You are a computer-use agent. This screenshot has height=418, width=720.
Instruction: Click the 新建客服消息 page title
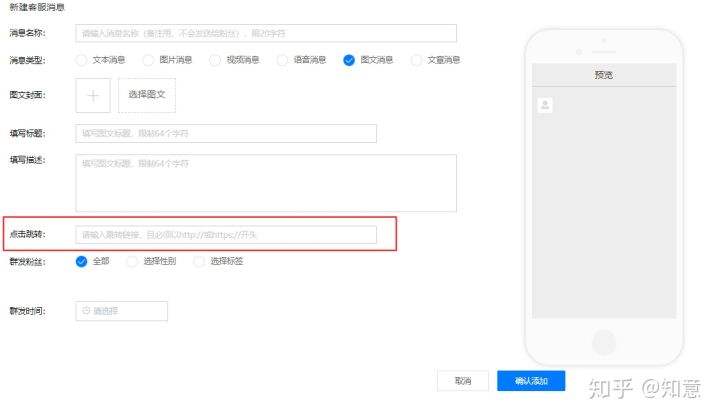pyautogui.click(x=37, y=7)
